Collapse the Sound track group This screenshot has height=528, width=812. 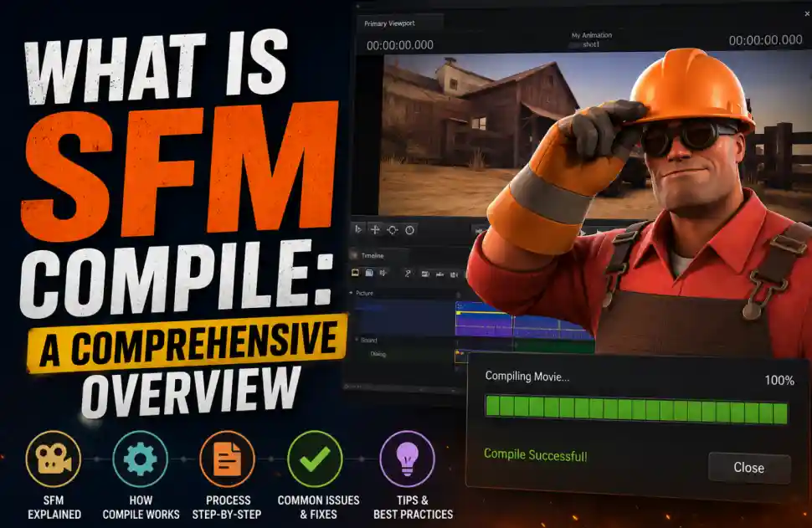(357, 340)
